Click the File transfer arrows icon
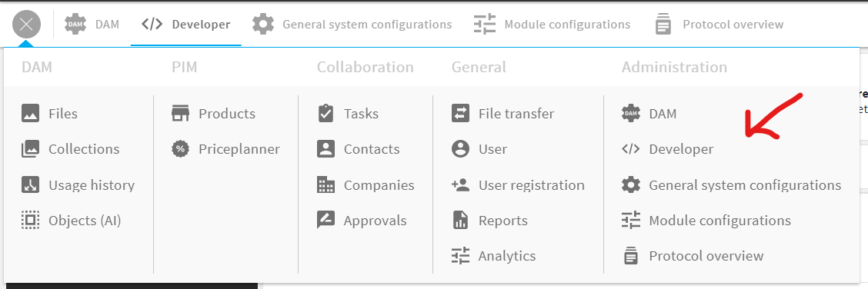The height and width of the screenshot is (289, 868). [461, 113]
